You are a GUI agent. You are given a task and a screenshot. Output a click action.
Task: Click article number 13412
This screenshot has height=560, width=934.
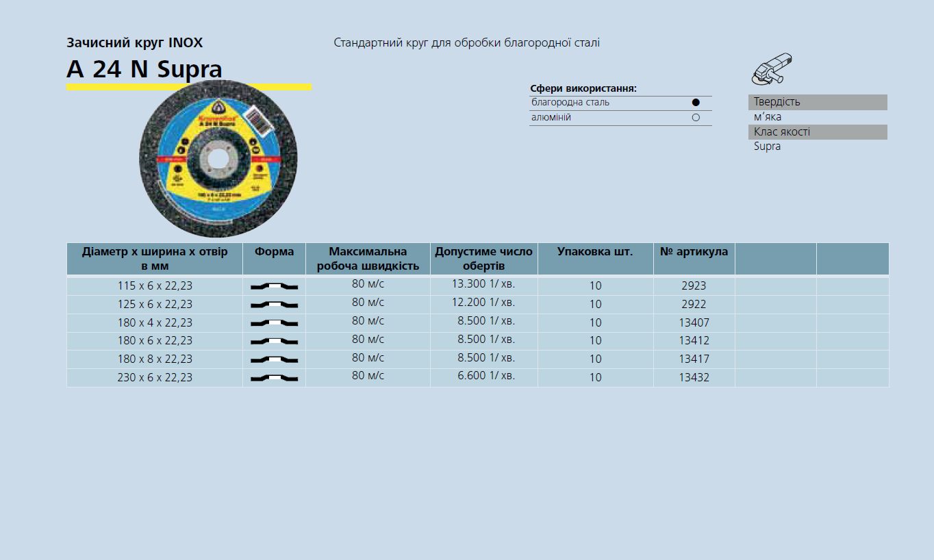click(694, 341)
